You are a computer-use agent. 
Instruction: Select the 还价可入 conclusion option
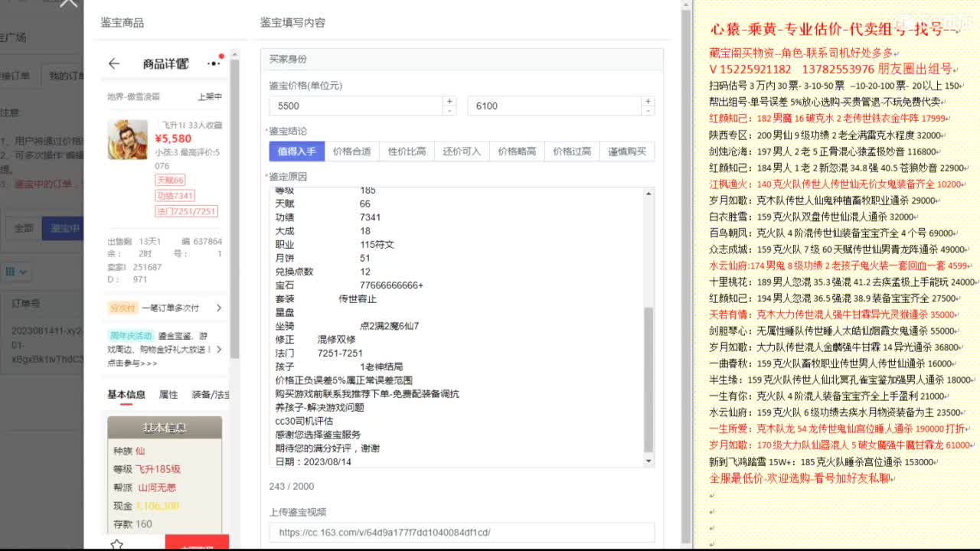tap(462, 152)
